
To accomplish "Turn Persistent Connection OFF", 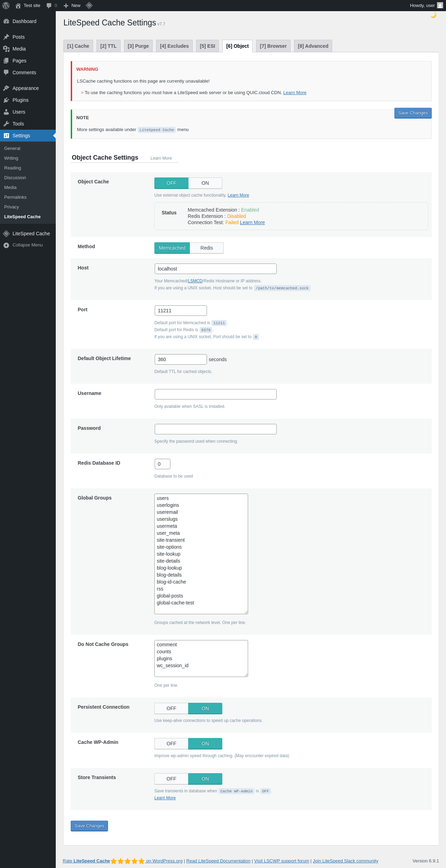I will click(171, 708).
